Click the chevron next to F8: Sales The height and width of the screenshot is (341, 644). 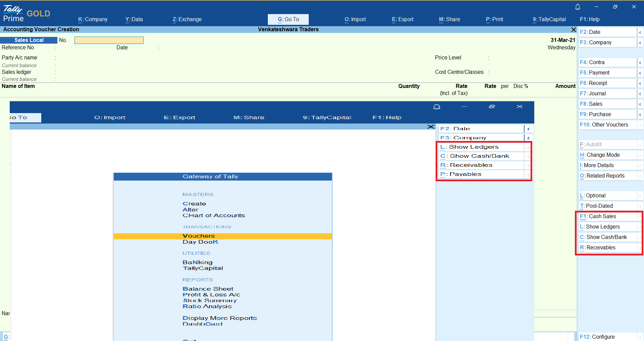[640, 104]
